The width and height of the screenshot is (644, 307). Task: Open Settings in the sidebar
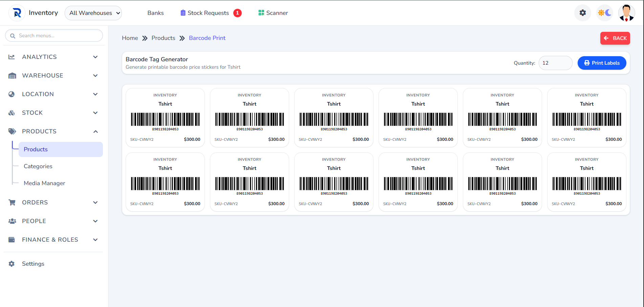pyautogui.click(x=33, y=264)
